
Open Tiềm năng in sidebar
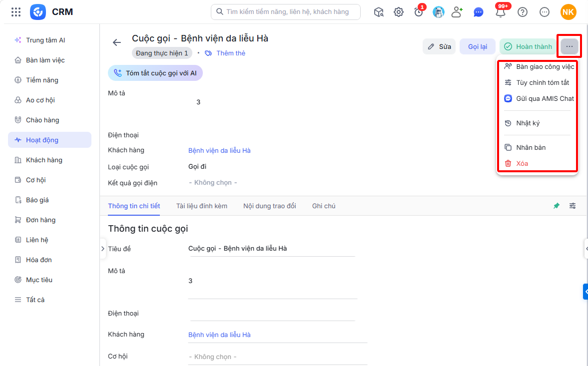click(49, 80)
